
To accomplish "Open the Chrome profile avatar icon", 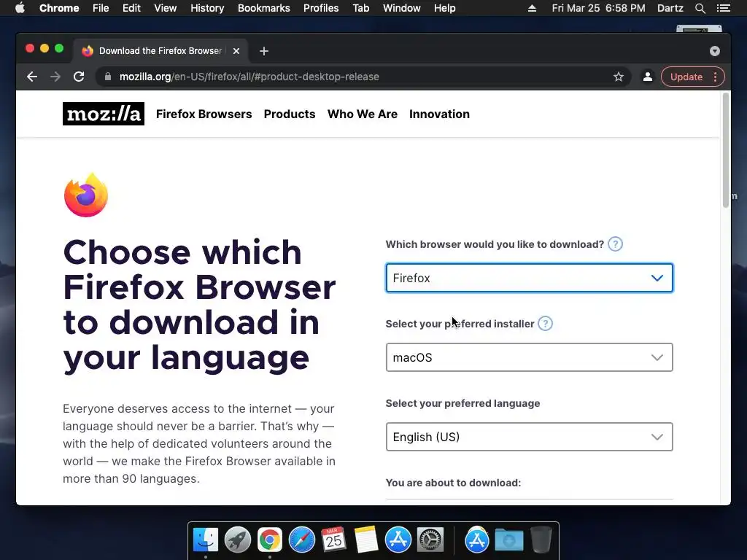I will point(648,77).
